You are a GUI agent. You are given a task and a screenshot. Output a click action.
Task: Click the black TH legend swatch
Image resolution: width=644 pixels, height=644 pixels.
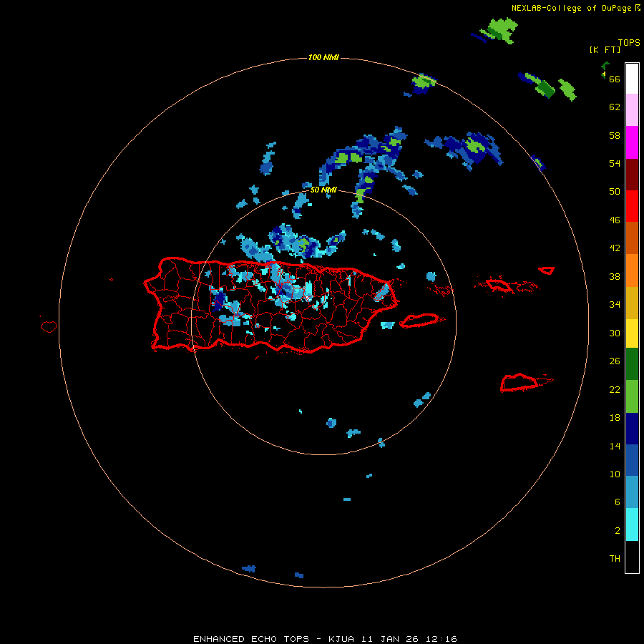pos(632,557)
